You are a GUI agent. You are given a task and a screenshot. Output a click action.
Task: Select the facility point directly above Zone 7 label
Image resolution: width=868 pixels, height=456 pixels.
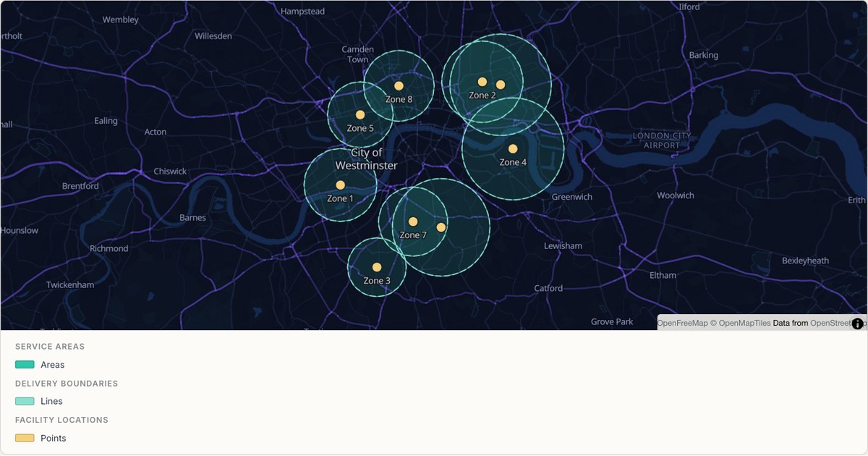413,221
